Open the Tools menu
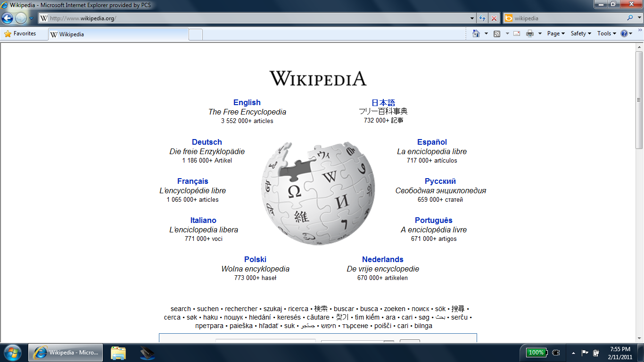The height and width of the screenshot is (362, 644). pos(607,33)
